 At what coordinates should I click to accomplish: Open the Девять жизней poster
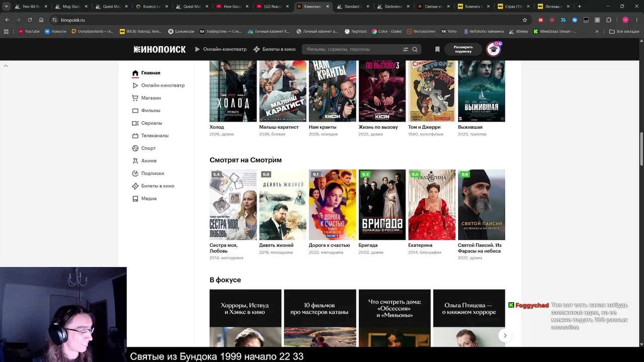point(283,205)
